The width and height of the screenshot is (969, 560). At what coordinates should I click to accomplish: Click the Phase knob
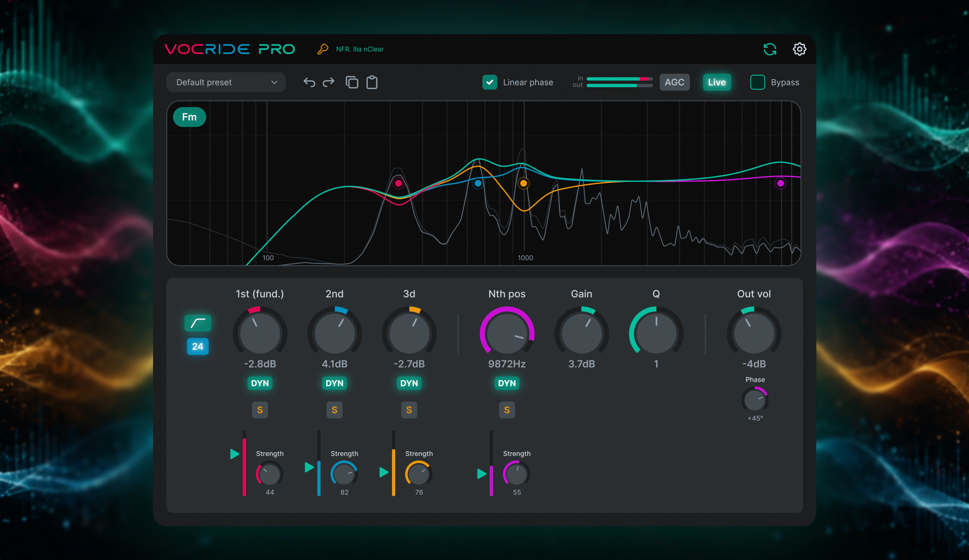pyautogui.click(x=755, y=400)
